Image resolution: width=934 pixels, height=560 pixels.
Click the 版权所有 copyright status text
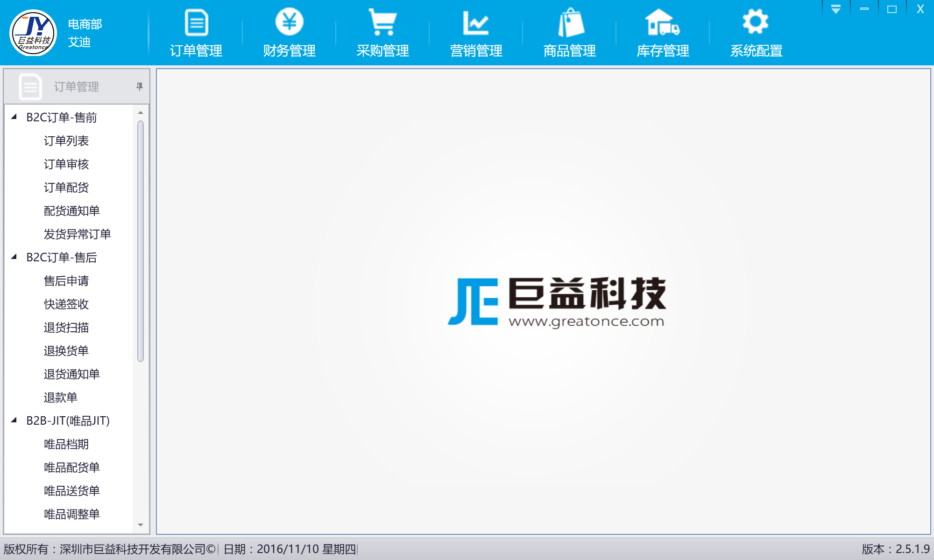click(109, 549)
